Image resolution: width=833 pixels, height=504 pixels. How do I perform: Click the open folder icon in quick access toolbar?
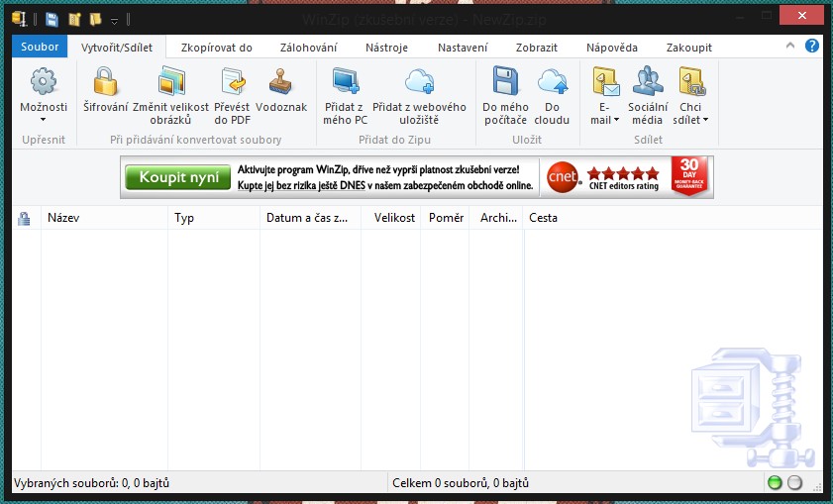point(96,20)
